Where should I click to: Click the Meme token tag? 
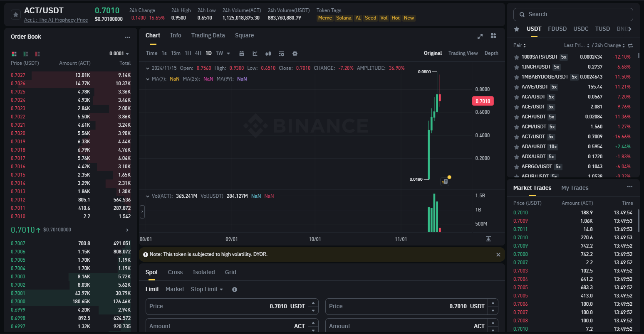coord(325,18)
